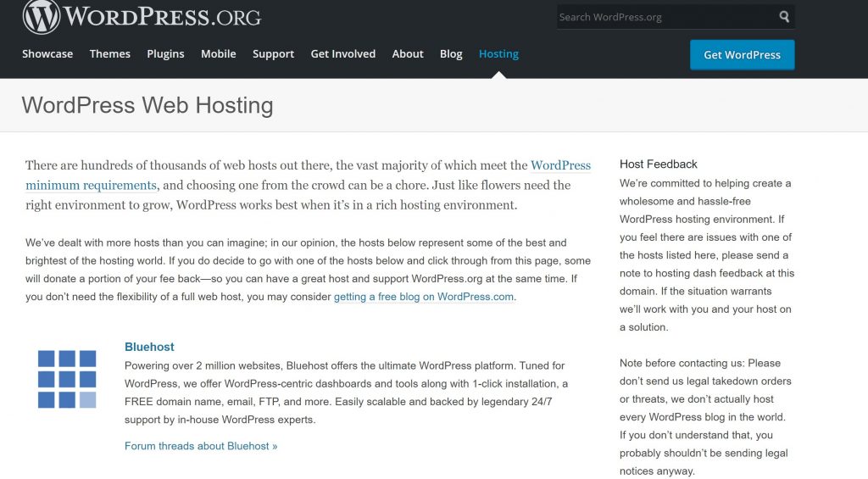Open Forum threads about Bluehost link

[x=201, y=446]
